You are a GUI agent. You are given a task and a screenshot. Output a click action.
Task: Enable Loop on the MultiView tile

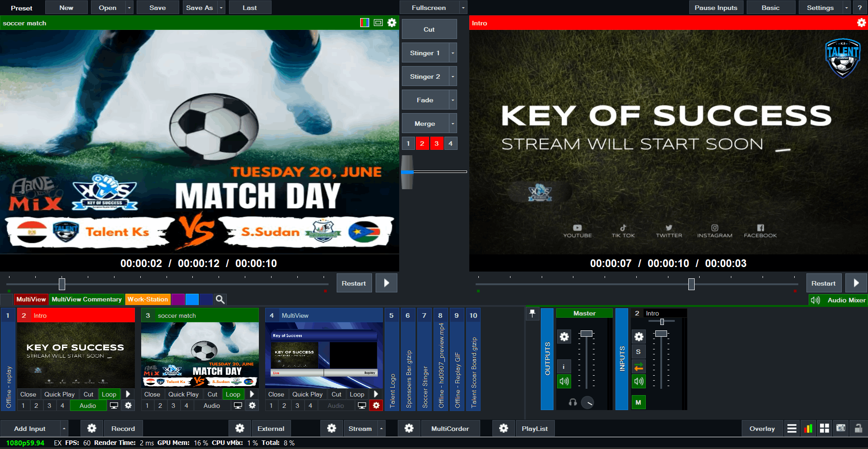click(357, 394)
